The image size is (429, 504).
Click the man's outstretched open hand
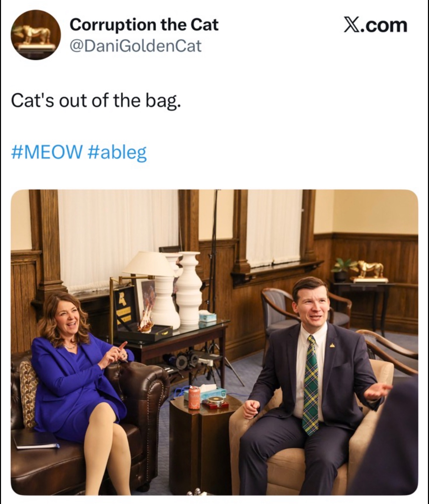click(378, 391)
